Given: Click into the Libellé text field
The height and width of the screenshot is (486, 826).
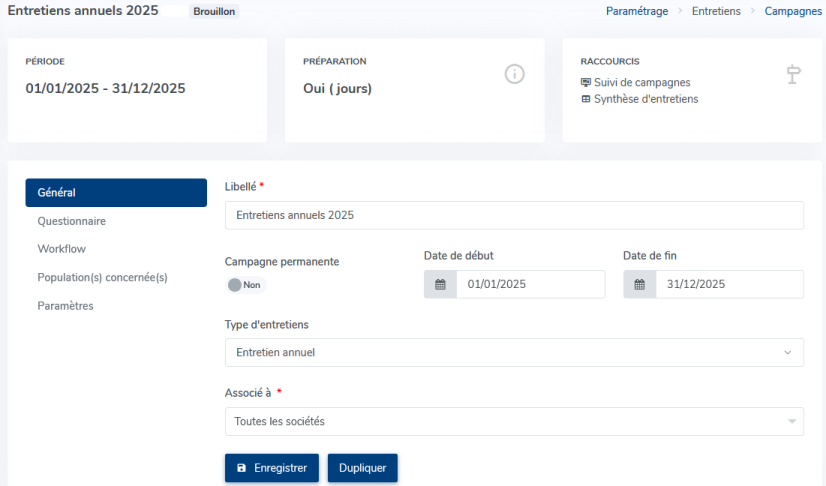Looking at the screenshot, I should [514, 215].
